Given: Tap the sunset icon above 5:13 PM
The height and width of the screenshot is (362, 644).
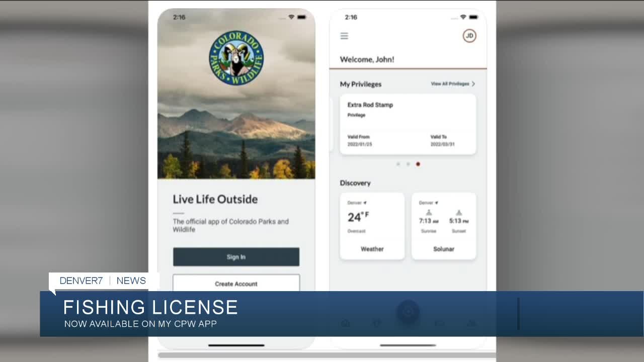Looking at the screenshot, I should pyautogui.click(x=459, y=213).
